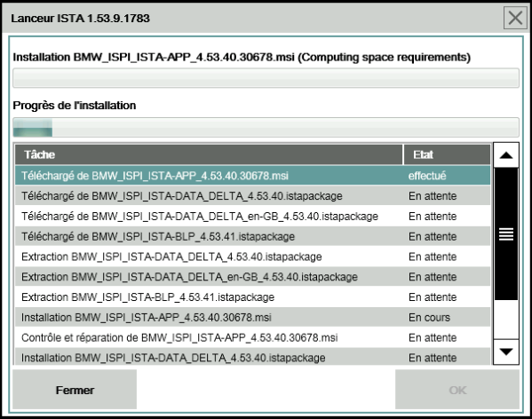
Task: Click the scroll up arrow of task list
Action: click(x=506, y=155)
